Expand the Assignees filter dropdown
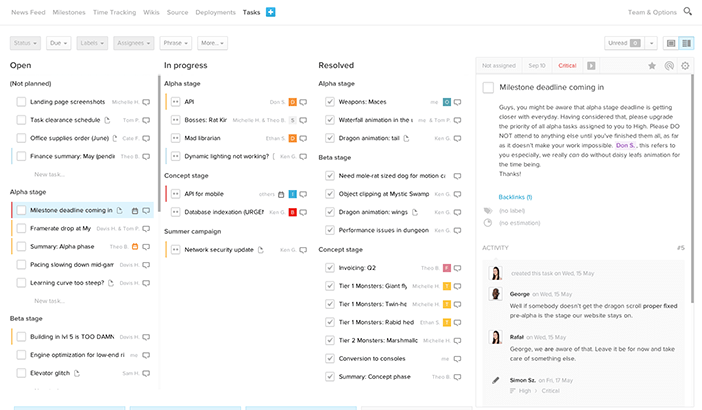Image resolution: width=702 pixels, height=410 pixels. [x=134, y=43]
